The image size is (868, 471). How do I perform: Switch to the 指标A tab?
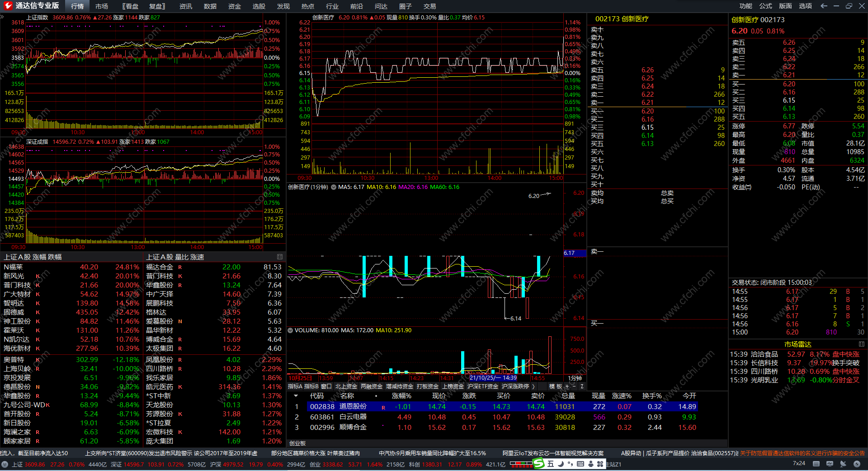[295, 386]
